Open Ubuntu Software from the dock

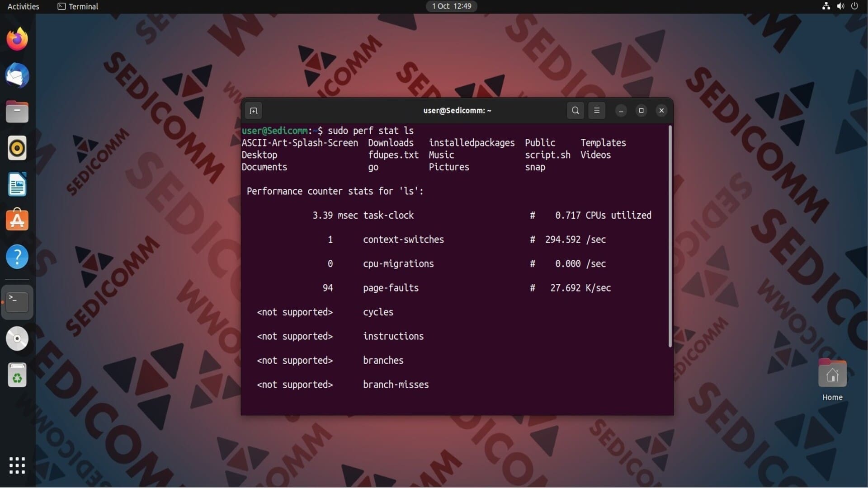tap(17, 220)
